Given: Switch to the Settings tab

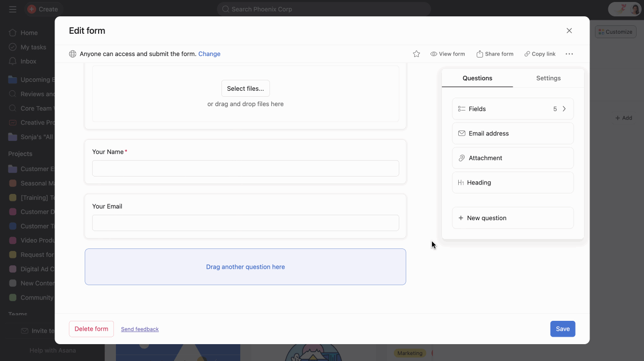Looking at the screenshot, I should pos(548,78).
